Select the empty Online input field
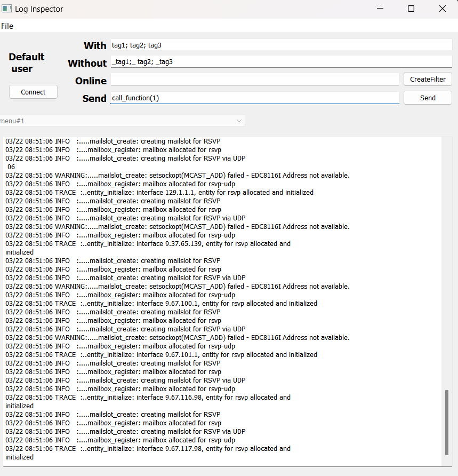Image resolution: width=458 pixels, height=476 pixels. 254,80
